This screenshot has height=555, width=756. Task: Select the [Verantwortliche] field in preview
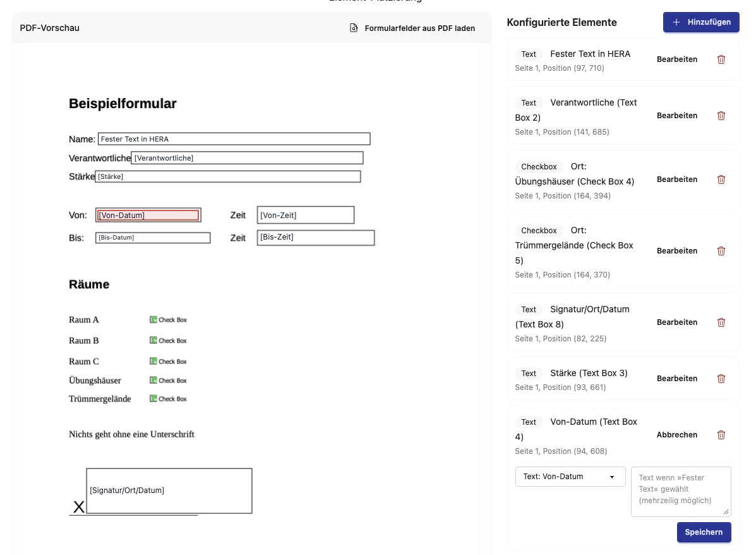coord(248,158)
